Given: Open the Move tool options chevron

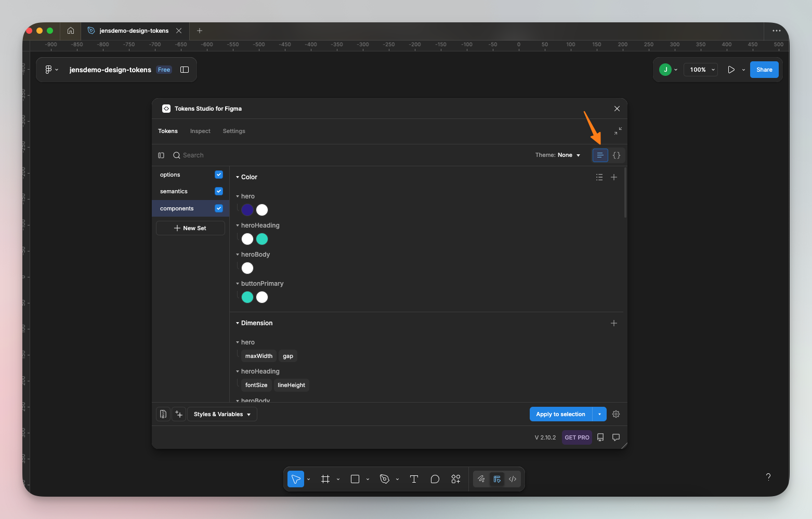Looking at the screenshot, I should point(308,479).
